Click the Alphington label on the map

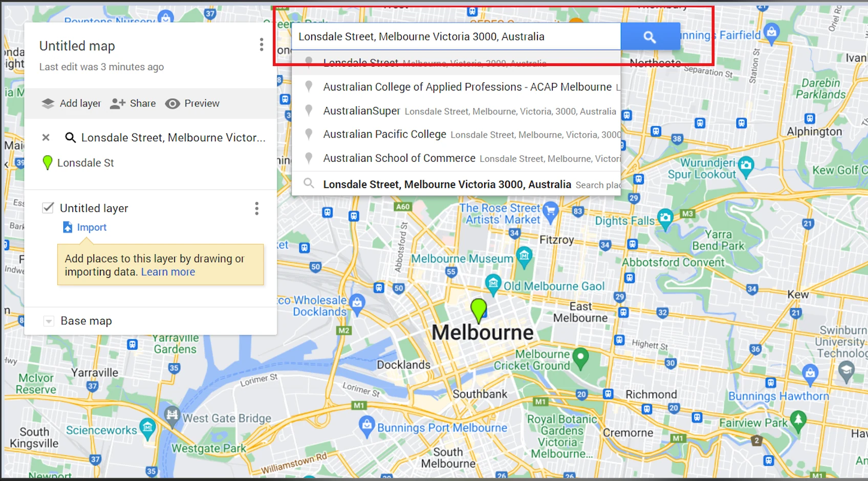click(814, 132)
